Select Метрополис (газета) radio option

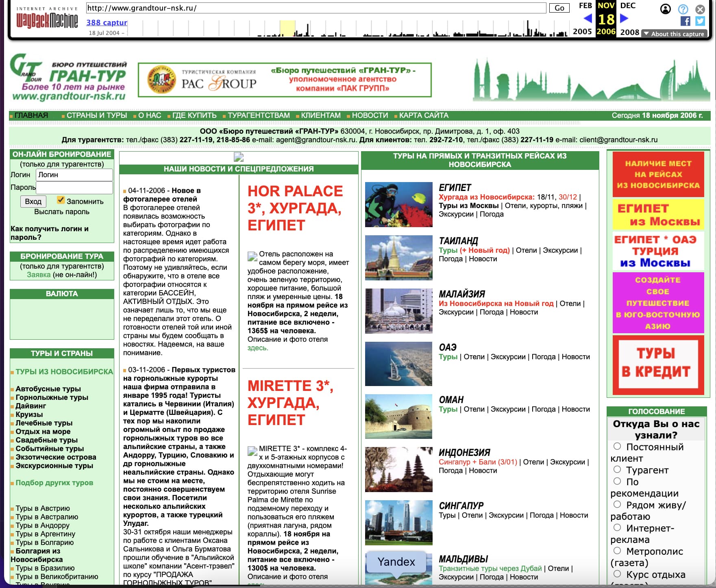[x=617, y=551]
